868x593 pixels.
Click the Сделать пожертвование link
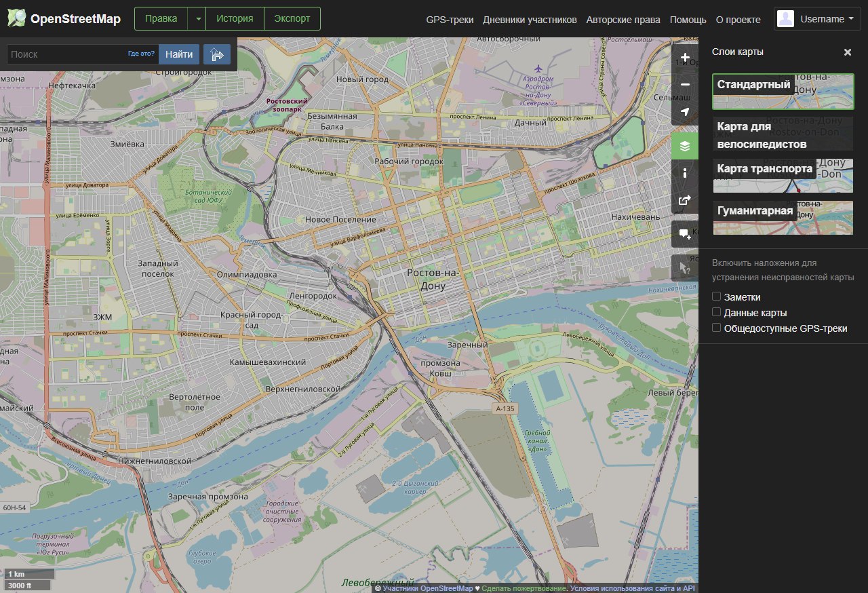[x=524, y=588]
